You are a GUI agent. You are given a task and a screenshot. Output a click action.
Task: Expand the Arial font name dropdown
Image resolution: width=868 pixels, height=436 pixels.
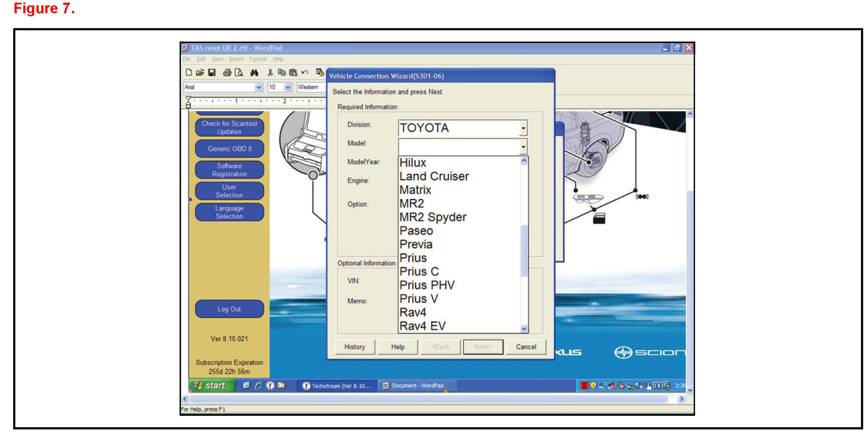(259, 87)
